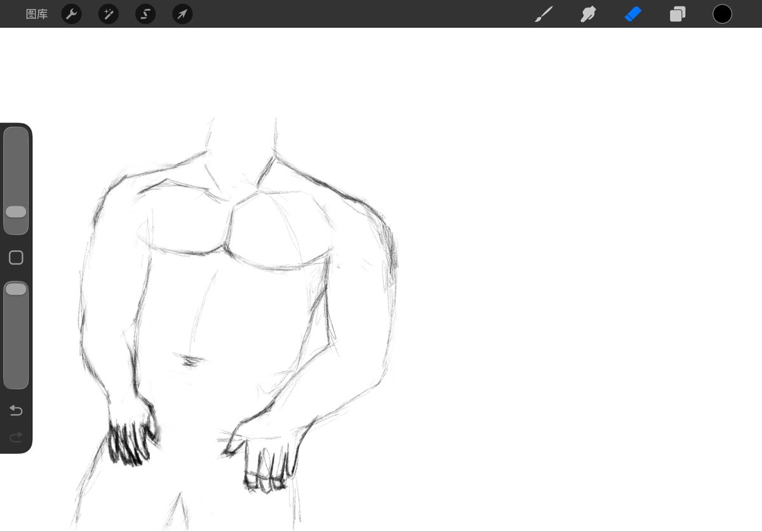Click the brush size slider handle
Screen dimensions: 762x532
point(16,211)
